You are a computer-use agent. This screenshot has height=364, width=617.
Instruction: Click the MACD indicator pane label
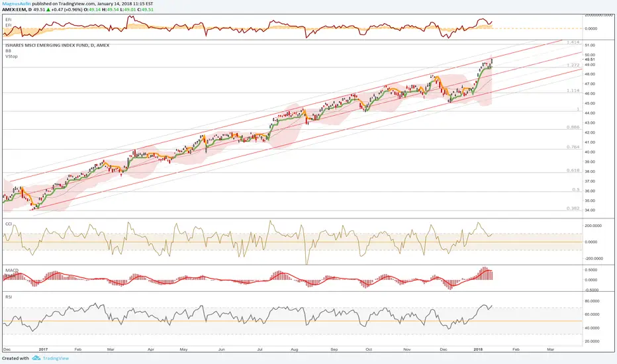pos(12,270)
